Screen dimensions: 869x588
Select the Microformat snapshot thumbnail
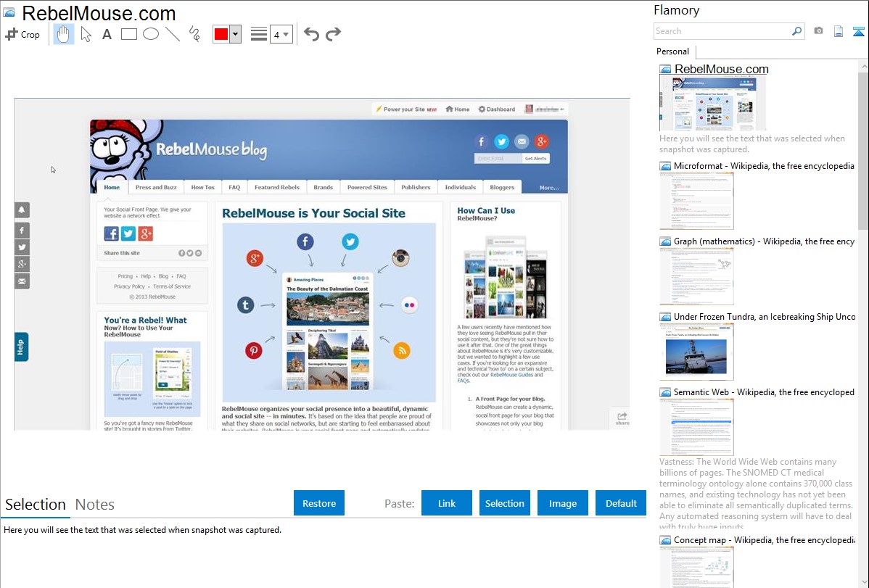click(696, 201)
